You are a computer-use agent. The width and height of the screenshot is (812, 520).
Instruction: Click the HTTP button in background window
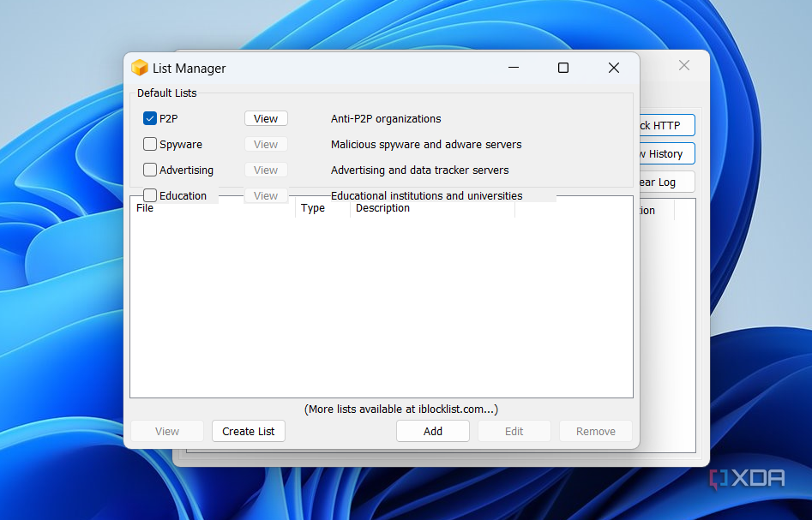coord(667,125)
